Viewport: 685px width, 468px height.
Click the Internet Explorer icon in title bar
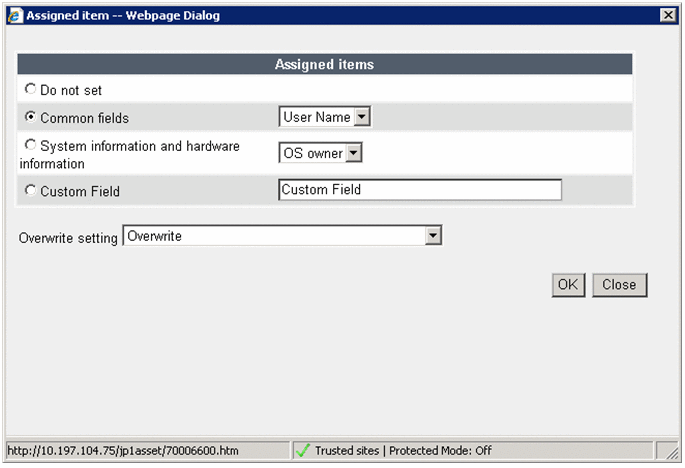pyautogui.click(x=13, y=15)
